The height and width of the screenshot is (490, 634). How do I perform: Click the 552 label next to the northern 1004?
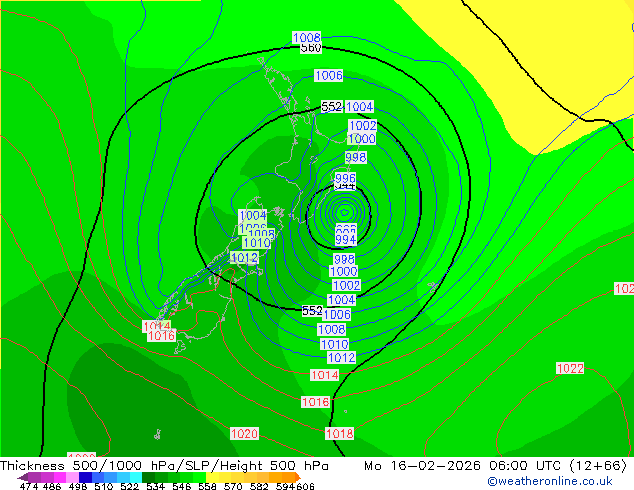tap(332, 107)
